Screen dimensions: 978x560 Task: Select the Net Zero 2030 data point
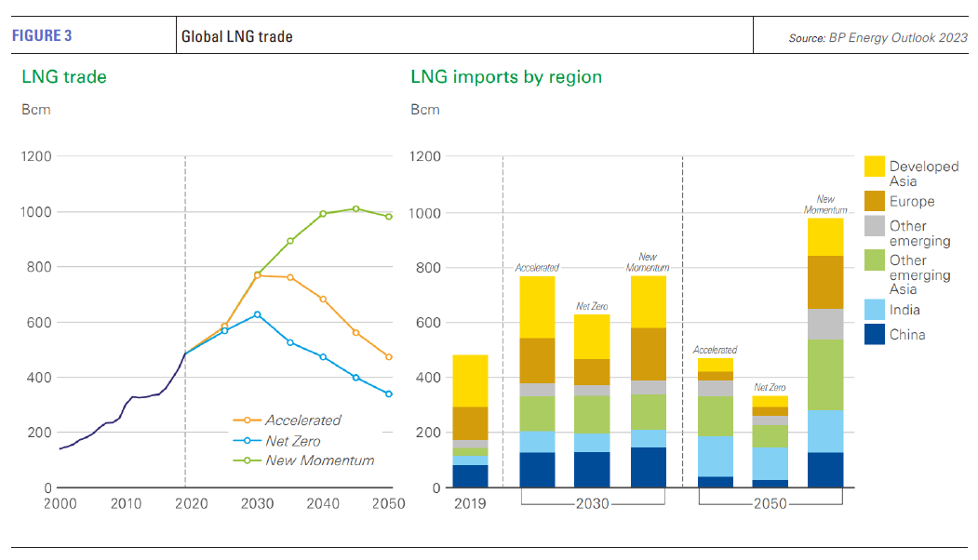[258, 314]
